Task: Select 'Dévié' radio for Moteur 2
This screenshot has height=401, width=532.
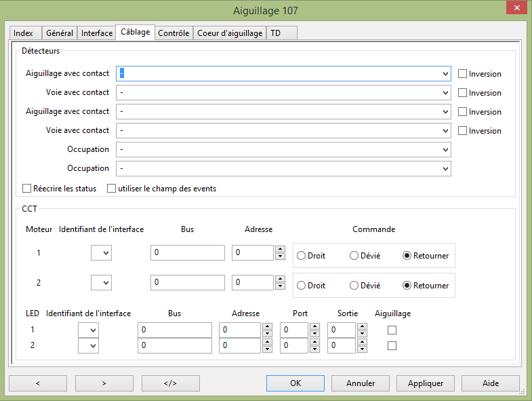Action: pyautogui.click(x=354, y=286)
